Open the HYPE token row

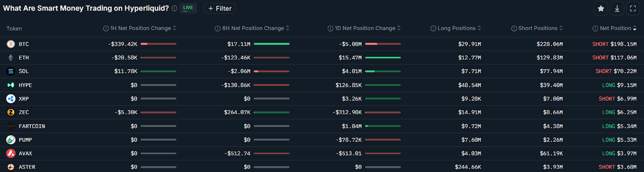pos(322,85)
